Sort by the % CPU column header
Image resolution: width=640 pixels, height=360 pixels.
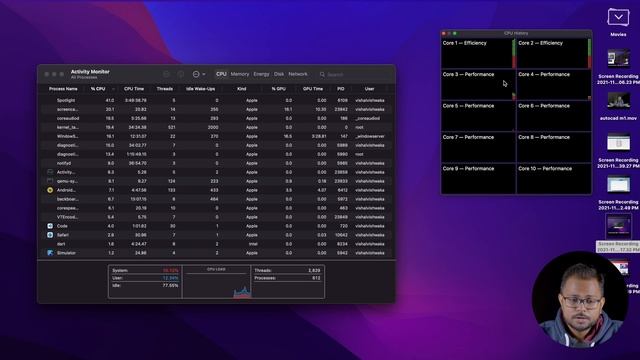(98, 89)
